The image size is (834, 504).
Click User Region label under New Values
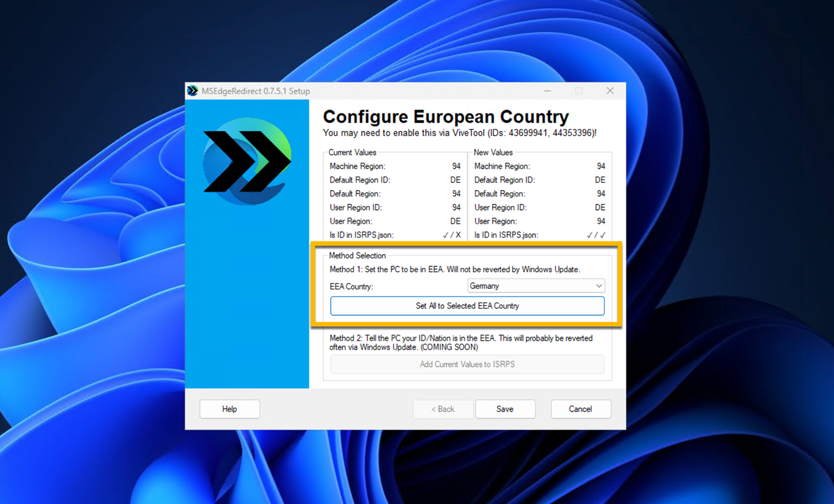pos(495,221)
